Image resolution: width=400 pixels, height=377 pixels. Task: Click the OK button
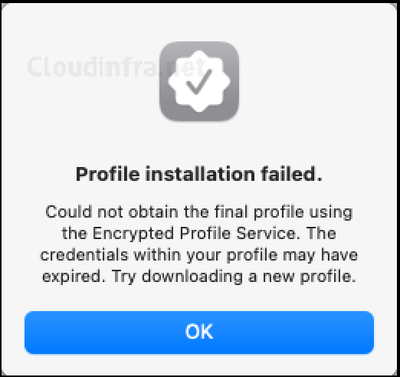(x=199, y=332)
